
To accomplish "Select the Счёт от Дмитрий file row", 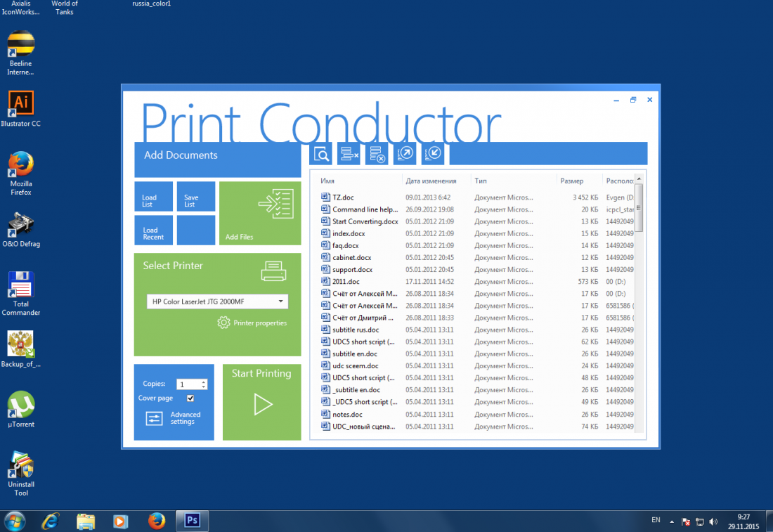I will 476,318.
